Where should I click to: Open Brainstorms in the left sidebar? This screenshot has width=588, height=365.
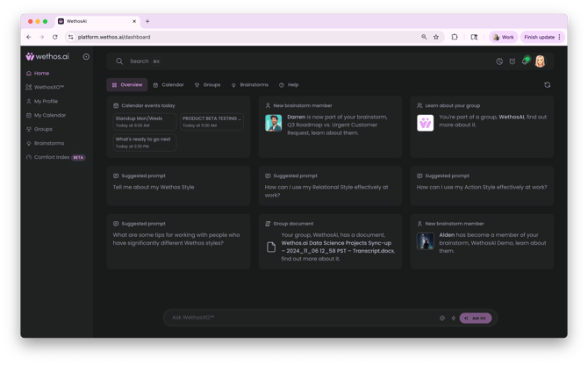[45, 143]
